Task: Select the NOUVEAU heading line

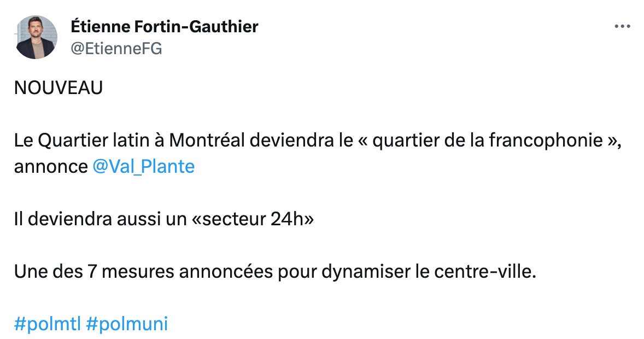Action: (58, 88)
